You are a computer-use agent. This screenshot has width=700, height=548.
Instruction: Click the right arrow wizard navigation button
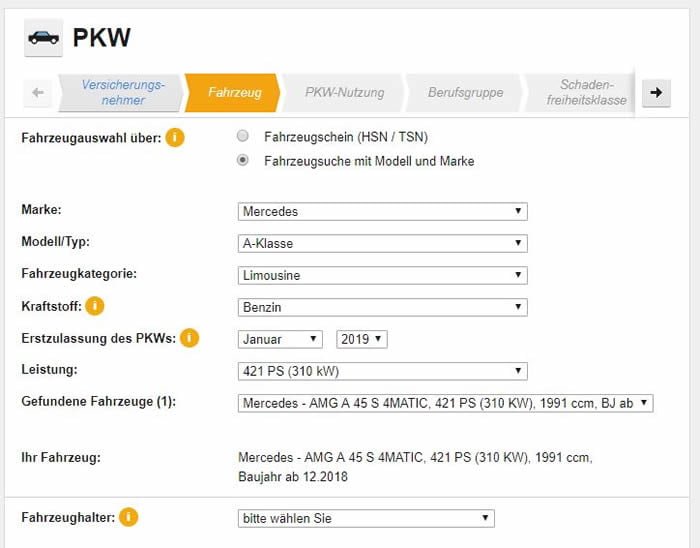click(656, 93)
